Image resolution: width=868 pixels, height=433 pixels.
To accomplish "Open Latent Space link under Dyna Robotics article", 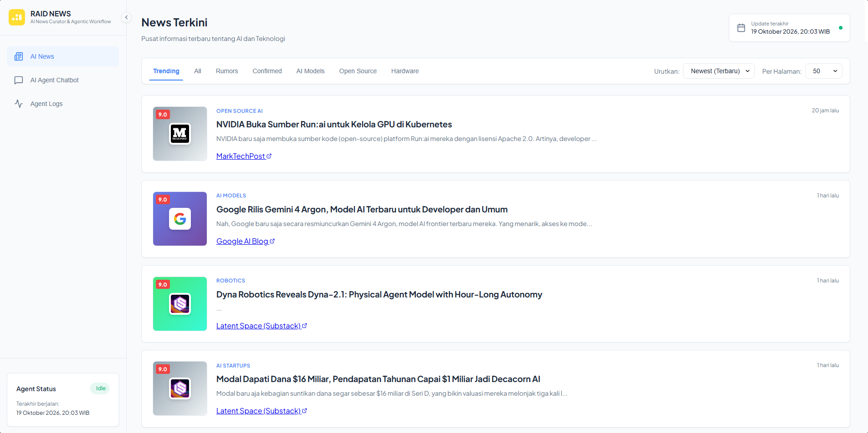I will (262, 326).
